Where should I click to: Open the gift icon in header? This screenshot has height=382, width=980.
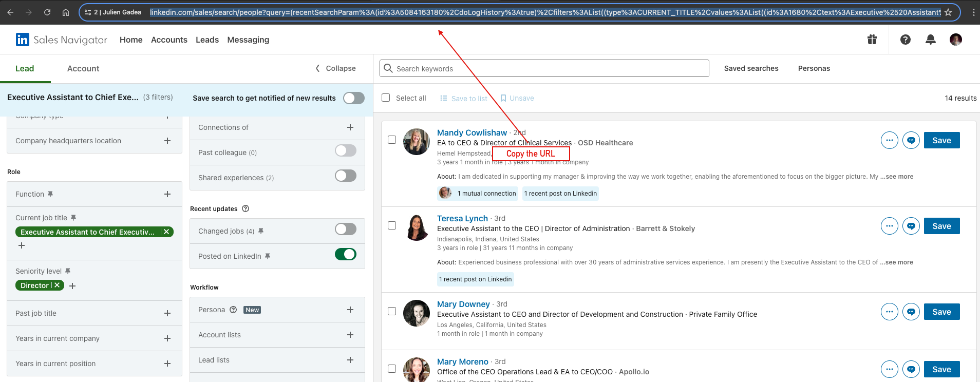point(872,40)
